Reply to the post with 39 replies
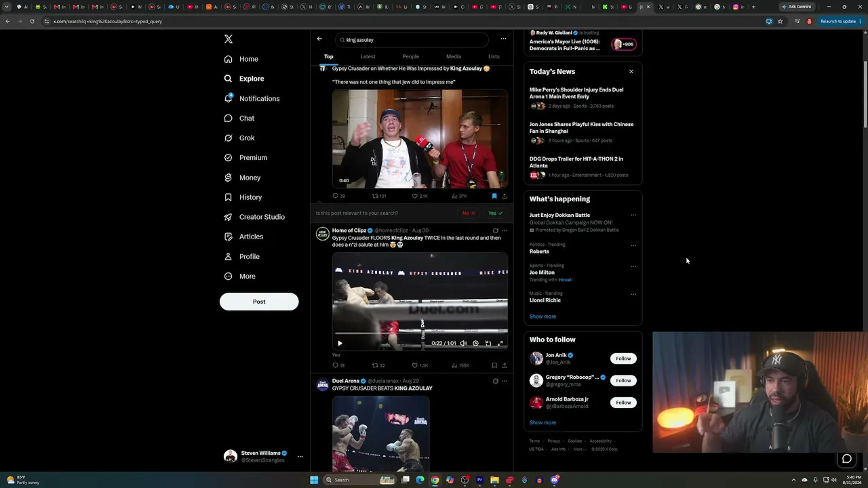The height and width of the screenshot is (488, 868). point(338,196)
